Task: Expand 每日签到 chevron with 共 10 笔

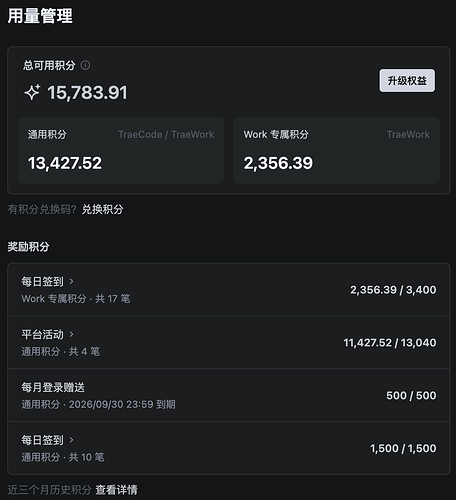Action: click(71, 440)
